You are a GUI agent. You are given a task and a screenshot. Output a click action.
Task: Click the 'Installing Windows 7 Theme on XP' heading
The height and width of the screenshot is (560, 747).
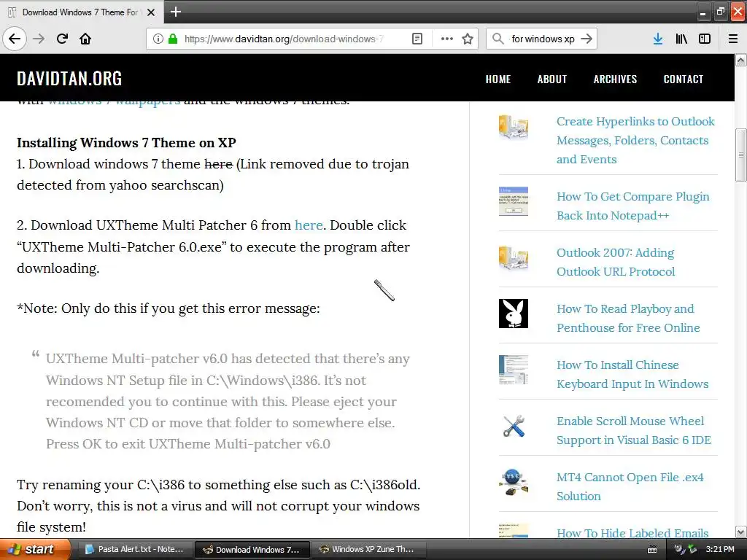click(126, 143)
